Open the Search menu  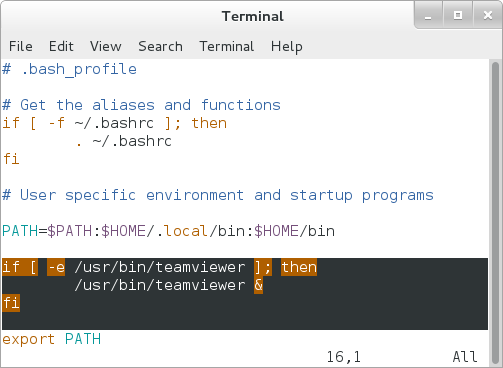(x=160, y=46)
